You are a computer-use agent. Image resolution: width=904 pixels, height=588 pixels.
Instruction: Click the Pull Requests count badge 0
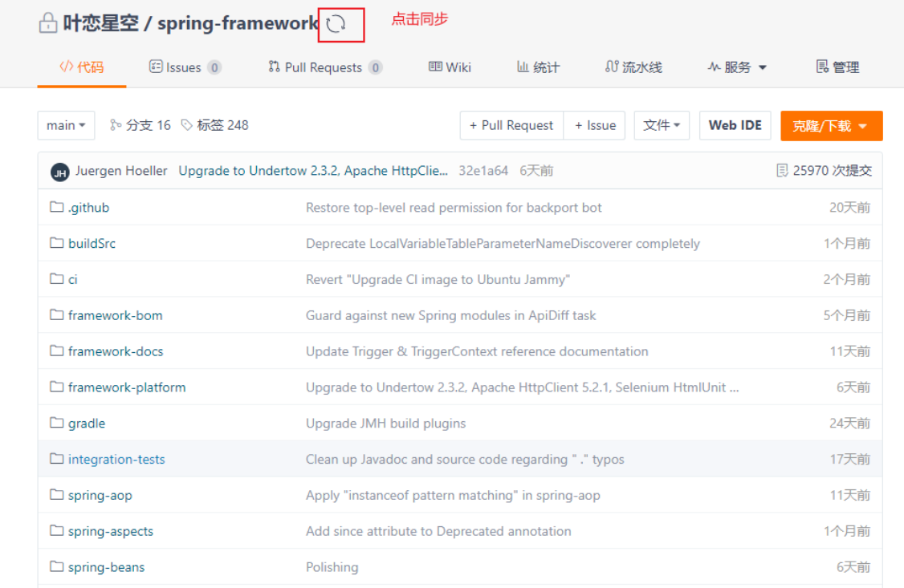coord(375,68)
